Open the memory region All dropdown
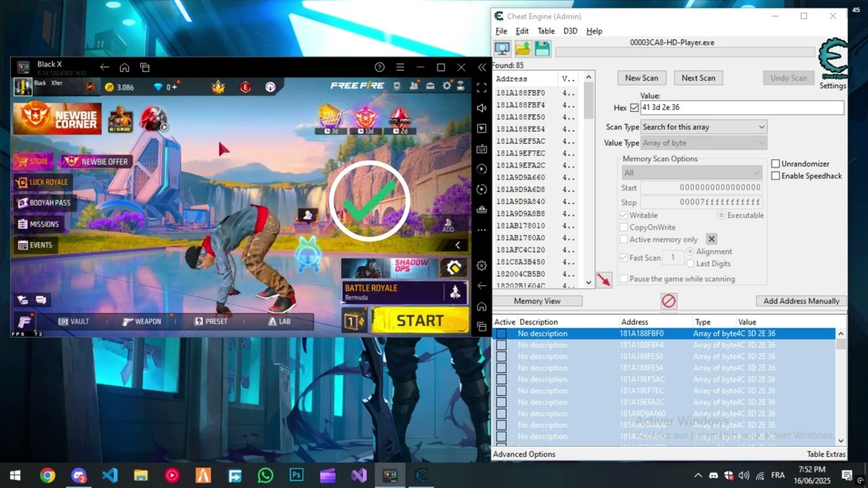The width and height of the screenshot is (868, 488). 692,173
